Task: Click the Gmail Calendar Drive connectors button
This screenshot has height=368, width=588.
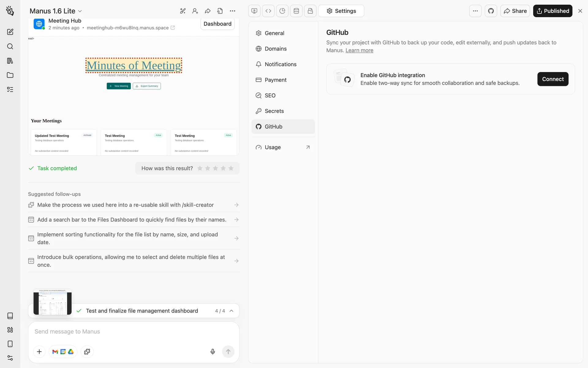Action: pos(63,351)
